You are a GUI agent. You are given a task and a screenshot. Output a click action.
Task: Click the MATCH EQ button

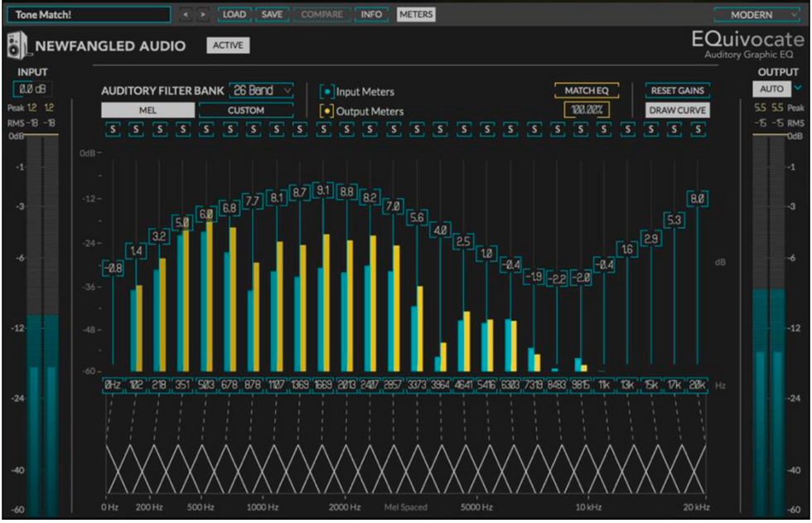click(x=587, y=90)
